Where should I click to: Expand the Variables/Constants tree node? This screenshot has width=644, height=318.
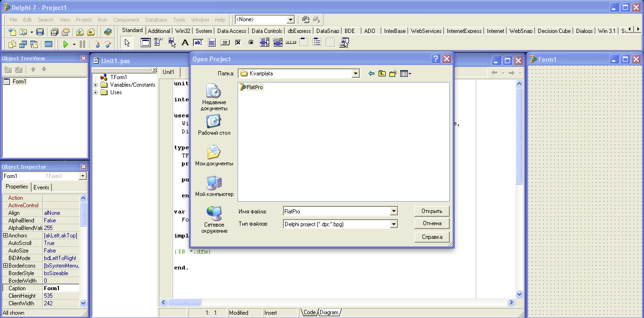point(95,85)
